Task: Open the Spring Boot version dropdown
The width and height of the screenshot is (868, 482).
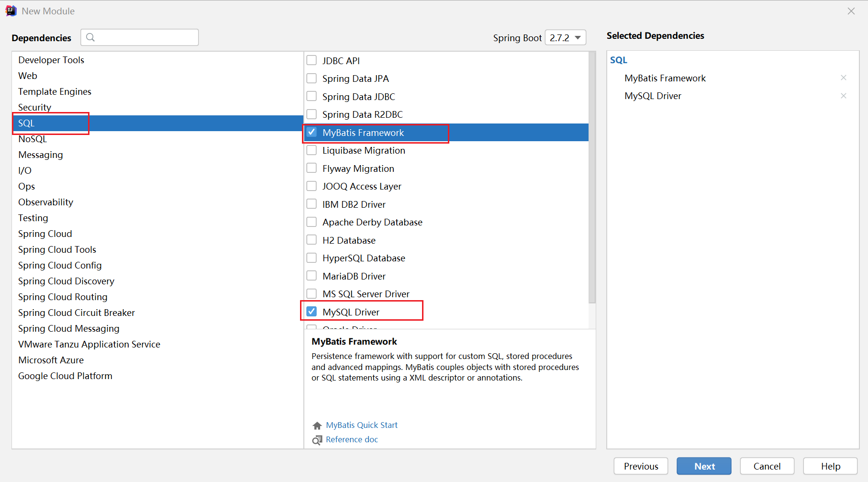Action: tap(566, 37)
